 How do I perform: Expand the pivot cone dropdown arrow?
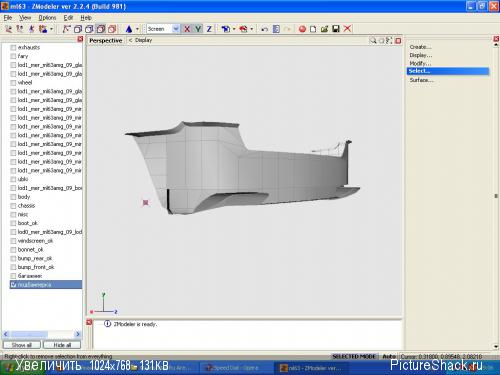pos(137,29)
